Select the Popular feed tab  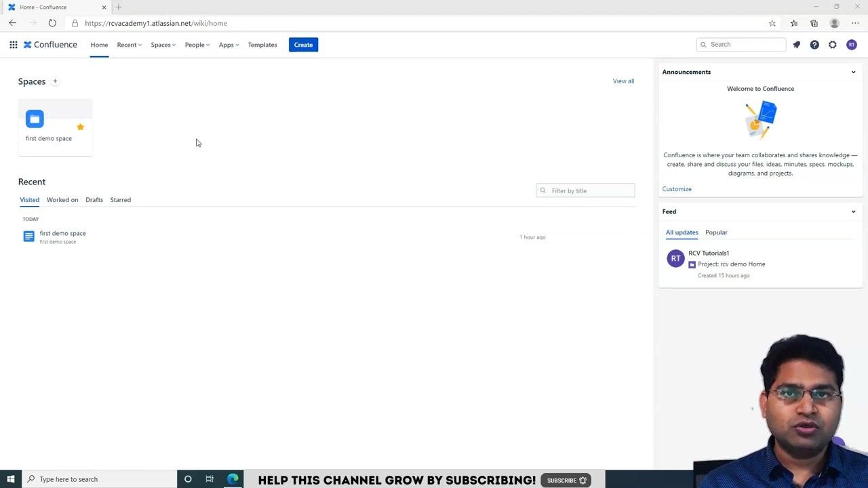(x=716, y=232)
